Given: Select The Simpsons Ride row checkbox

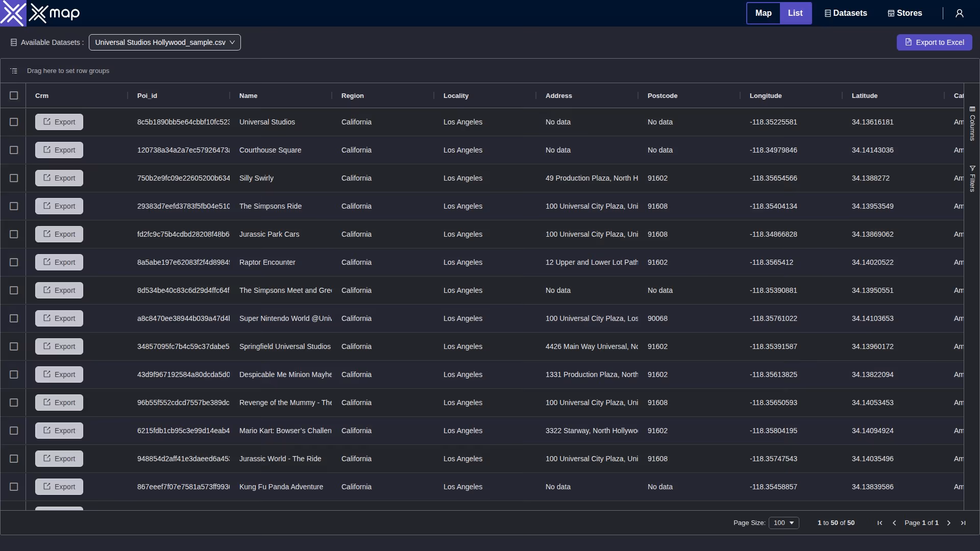Looking at the screenshot, I should click(14, 206).
